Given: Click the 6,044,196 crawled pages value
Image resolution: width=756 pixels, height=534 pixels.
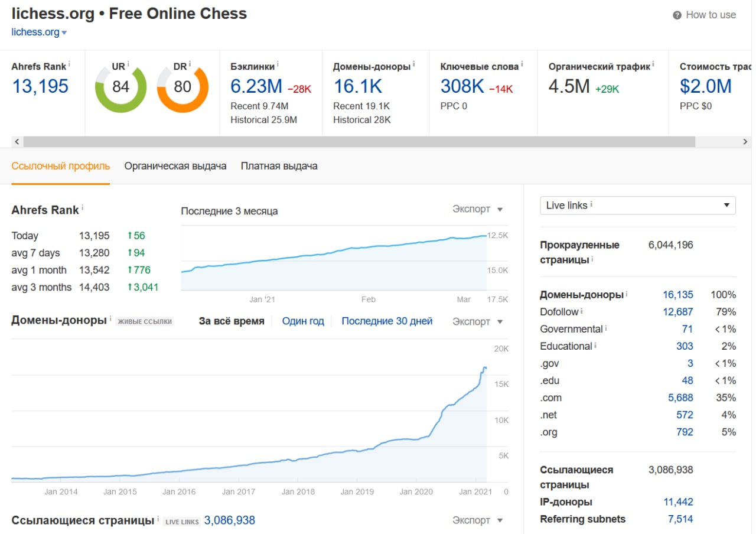Looking at the screenshot, I should coord(671,245).
